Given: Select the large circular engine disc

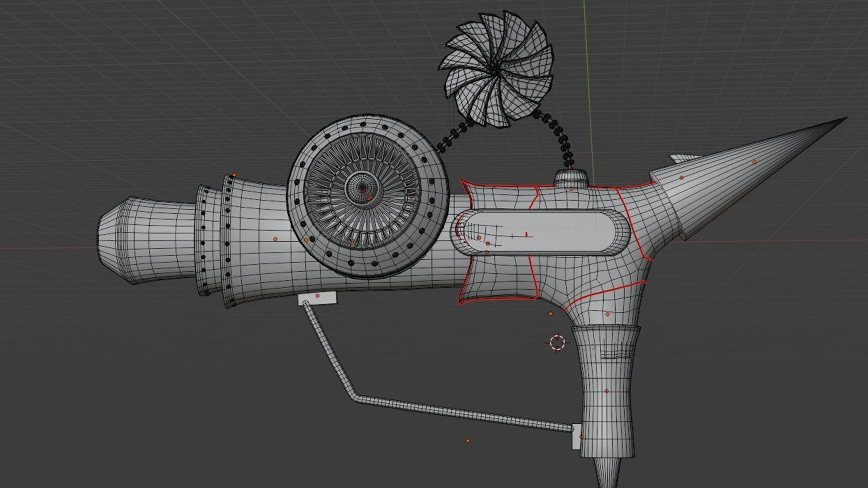Looking at the screenshot, I should (x=368, y=196).
